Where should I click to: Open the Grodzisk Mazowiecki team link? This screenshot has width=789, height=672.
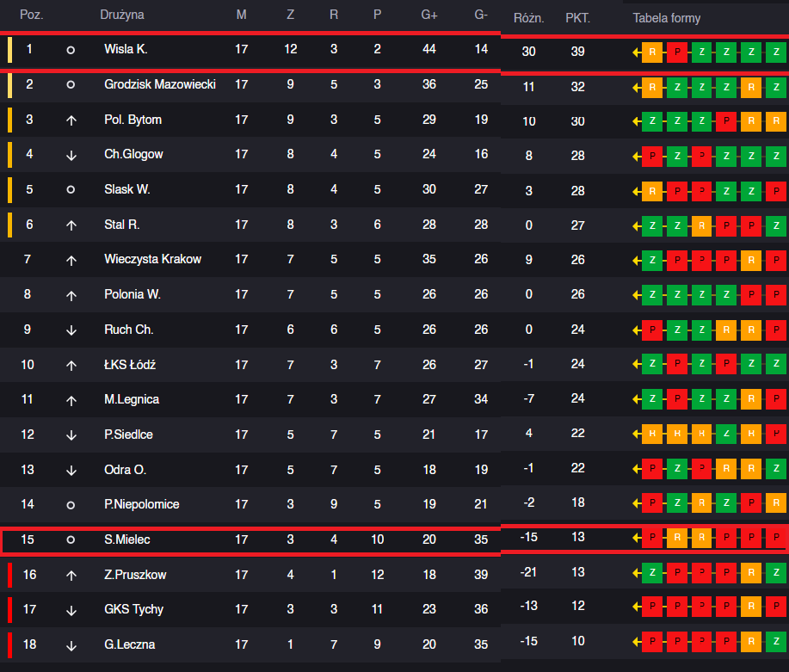point(160,84)
